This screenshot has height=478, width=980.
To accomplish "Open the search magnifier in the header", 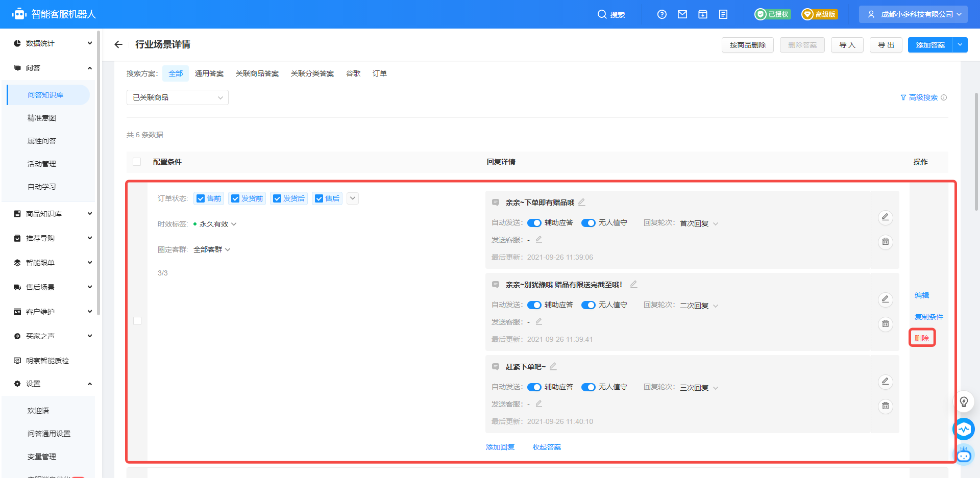I will pyautogui.click(x=602, y=14).
